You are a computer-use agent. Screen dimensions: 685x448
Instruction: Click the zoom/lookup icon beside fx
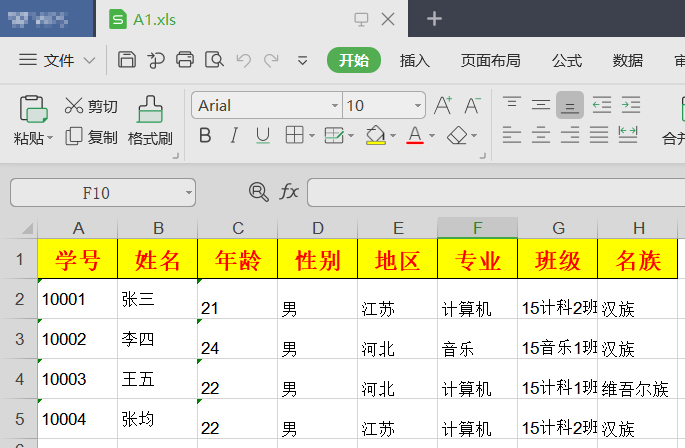click(x=259, y=192)
